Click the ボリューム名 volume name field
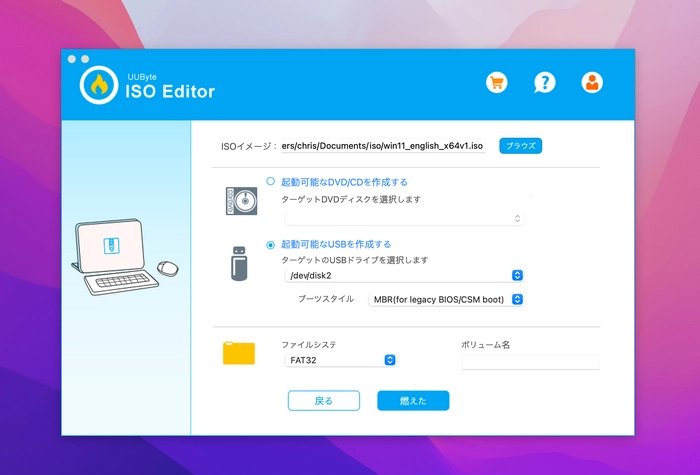This screenshot has width=700, height=475. tap(530, 362)
